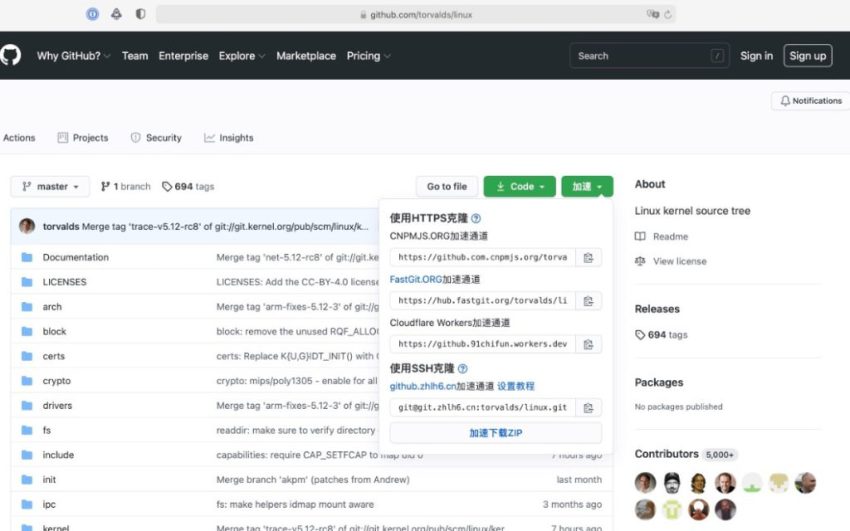Switch to the Insights tab
The image size is (850, 531).
[x=229, y=138]
